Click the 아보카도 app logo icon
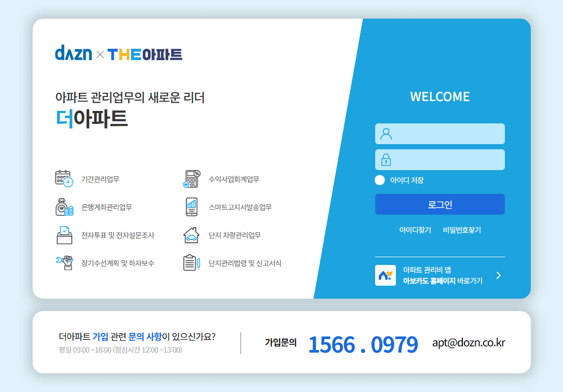The image size is (563, 392). coord(386,275)
